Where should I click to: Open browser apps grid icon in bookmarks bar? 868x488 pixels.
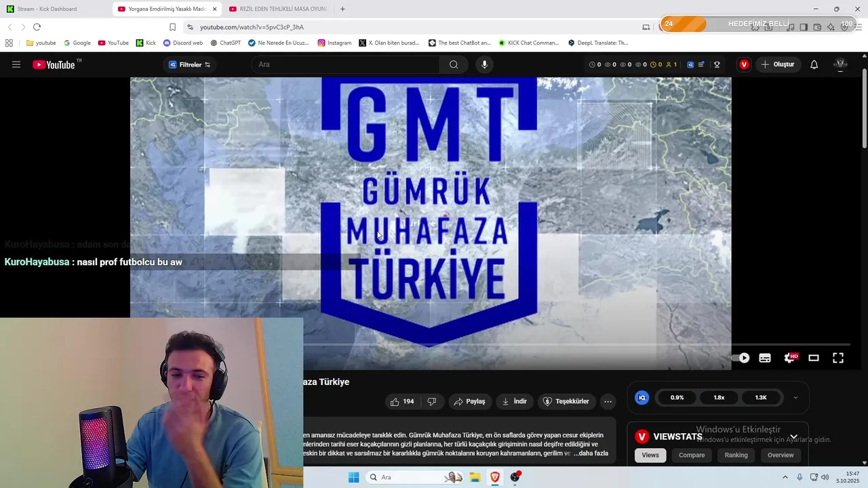click(x=9, y=43)
